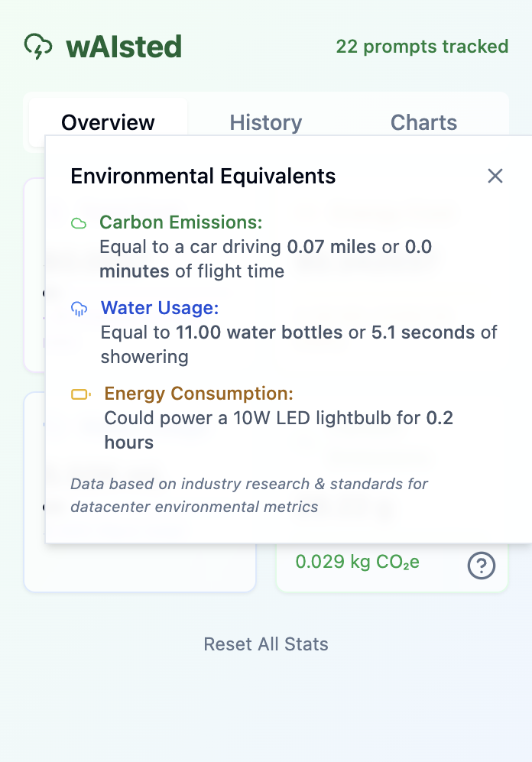Click the 11.00 water bottles text
The width and height of the screenshot is (532, 762).
tap(259, 332)
